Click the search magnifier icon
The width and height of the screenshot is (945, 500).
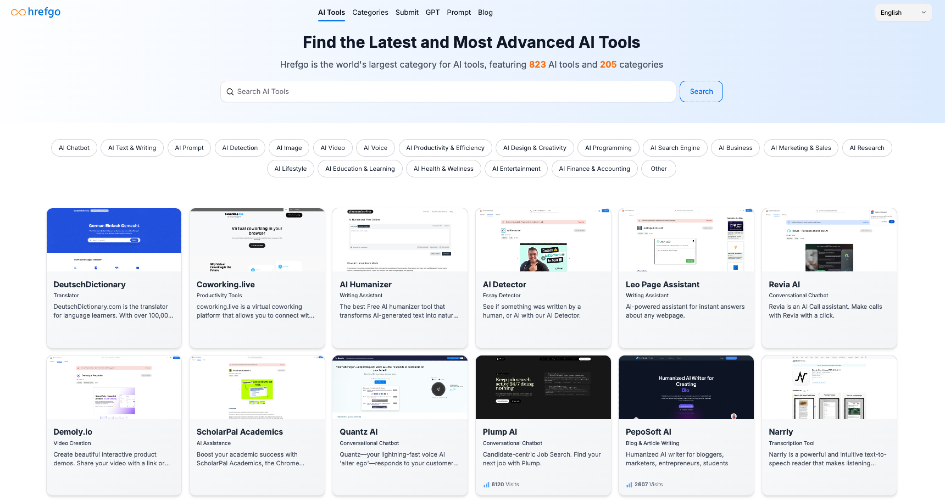pyautogui.click(x=230, y=92)
